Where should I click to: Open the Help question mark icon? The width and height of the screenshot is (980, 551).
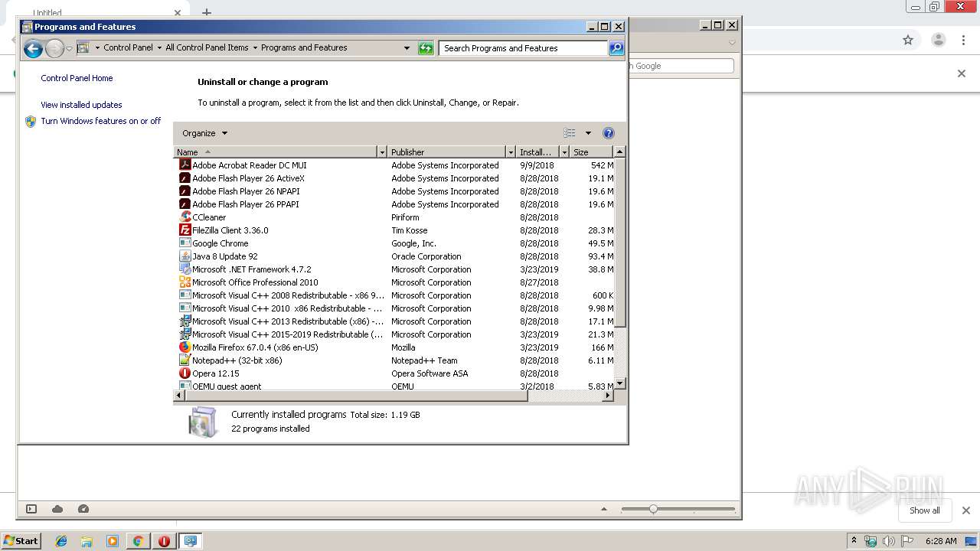click(609, 133)
